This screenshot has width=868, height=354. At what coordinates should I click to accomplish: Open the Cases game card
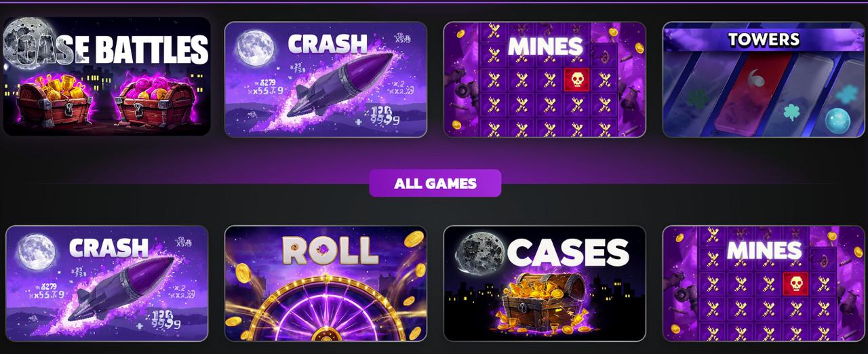click(545, 283)
